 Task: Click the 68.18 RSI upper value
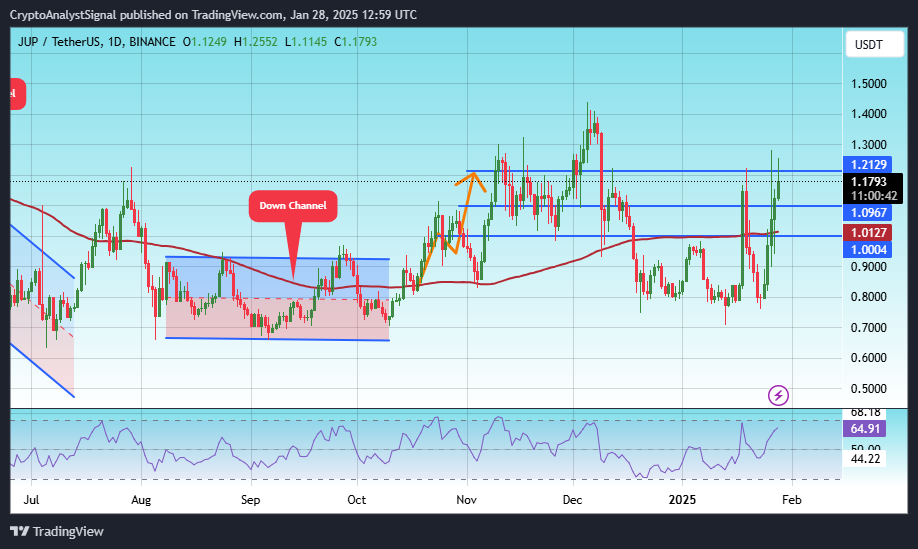tap(865, 413)
